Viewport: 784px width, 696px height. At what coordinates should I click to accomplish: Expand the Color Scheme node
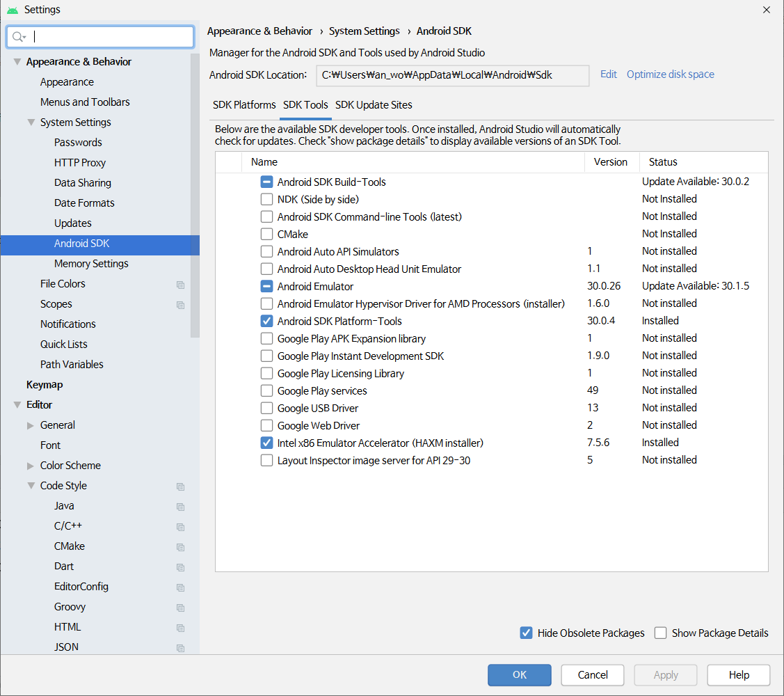(x=31, y=466)
